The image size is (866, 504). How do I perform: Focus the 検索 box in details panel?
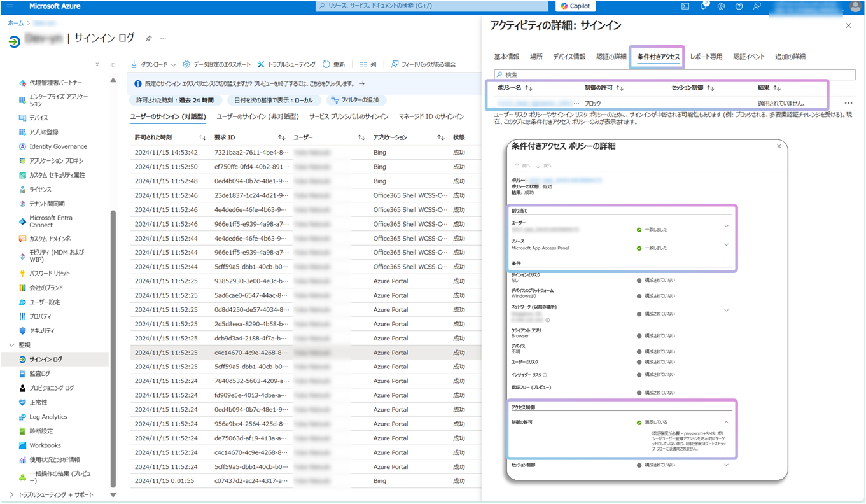[674, 74]
